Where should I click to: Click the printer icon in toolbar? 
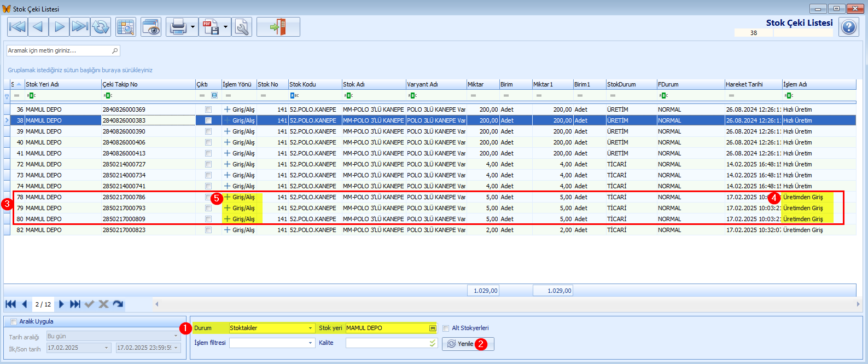pyautogui.click(x=178, y=27)
